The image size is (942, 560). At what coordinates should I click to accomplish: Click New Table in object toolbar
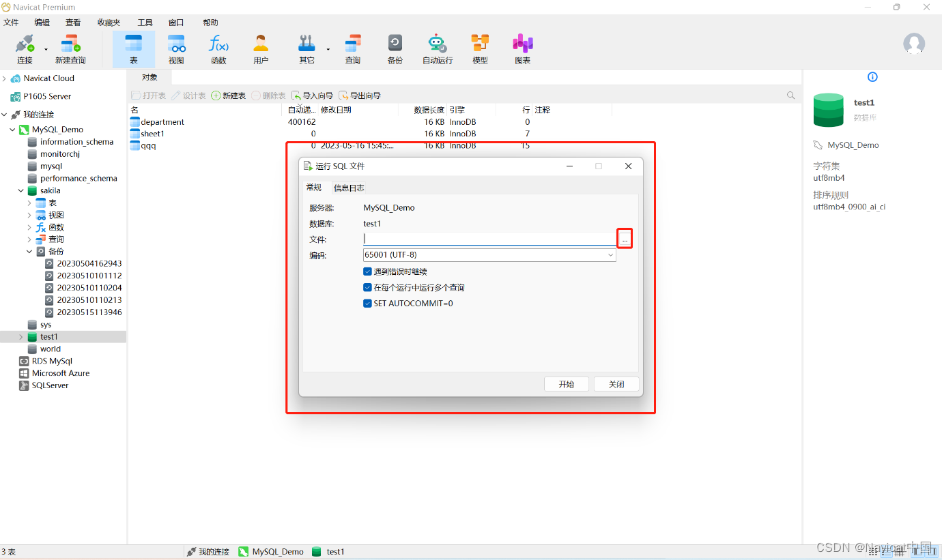click(x=229, y=95)
